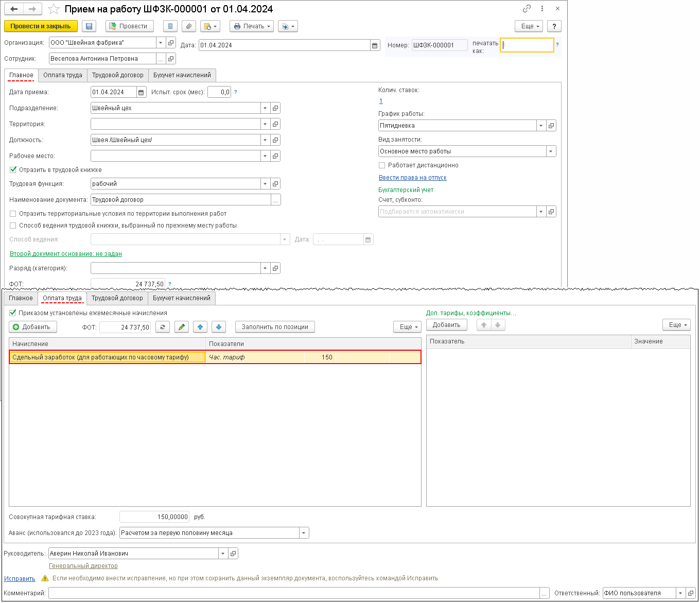The height and width of the screenshot is (603, 700).
Task: Enable the Работает дистанционно checkbox
Action: pyautogui.click(x=382, y=165)
